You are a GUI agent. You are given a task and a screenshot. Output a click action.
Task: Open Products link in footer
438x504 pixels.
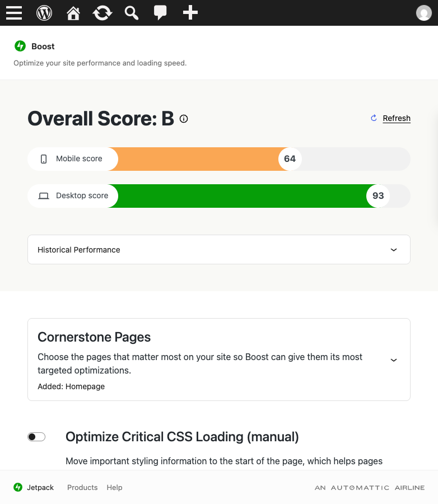(x=82, y=488)
